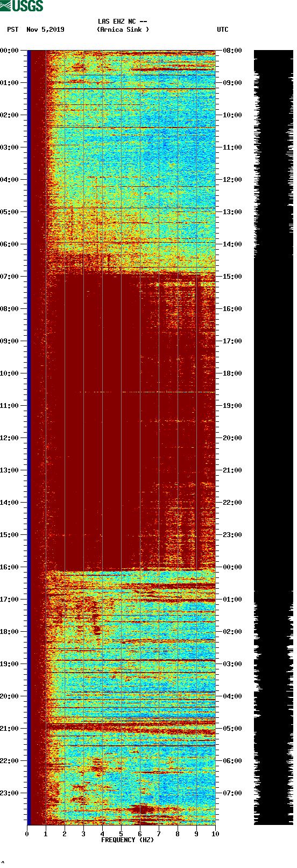This screenshot has height=868, width=297.
Task: Click the PST 00:00 time label
Action: pyautogui.click(x=9, y=51)
